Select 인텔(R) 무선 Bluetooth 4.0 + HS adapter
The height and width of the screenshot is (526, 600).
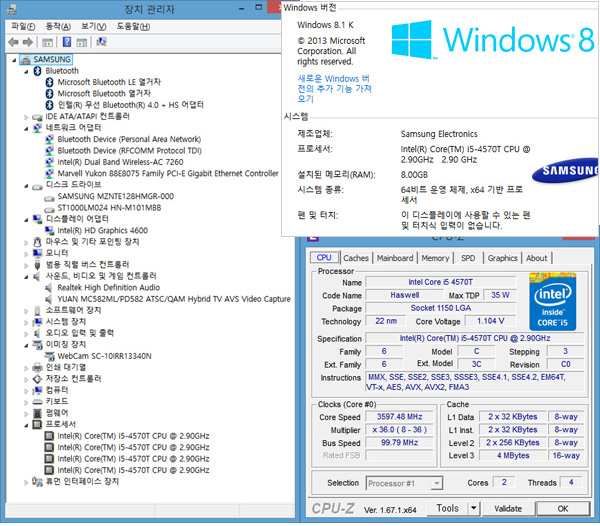tap(130, 105)
